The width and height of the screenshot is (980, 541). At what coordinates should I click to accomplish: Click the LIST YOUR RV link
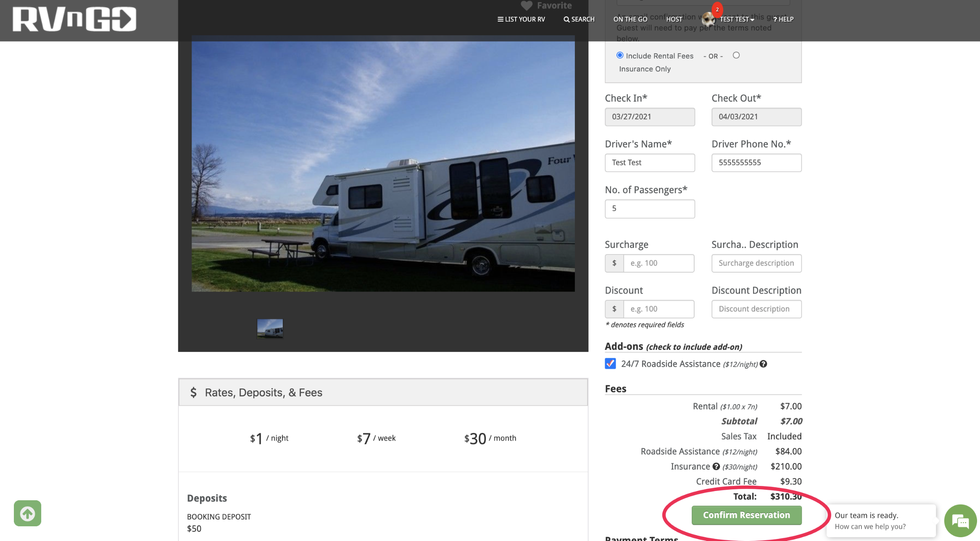point(525,19)
